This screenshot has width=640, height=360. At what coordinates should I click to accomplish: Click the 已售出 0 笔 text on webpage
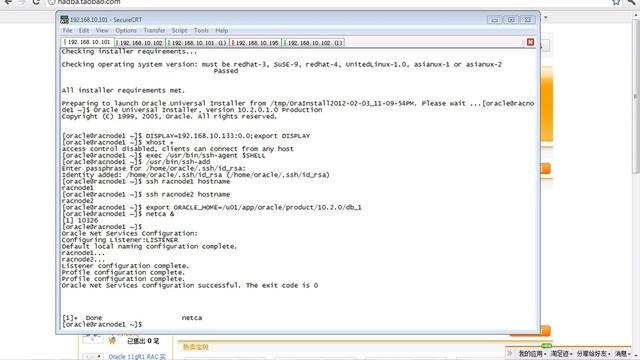(143, 341)
